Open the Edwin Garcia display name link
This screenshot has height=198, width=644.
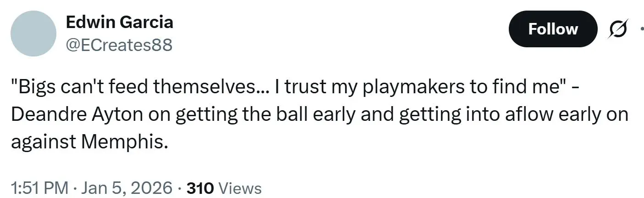coord(120,22)
